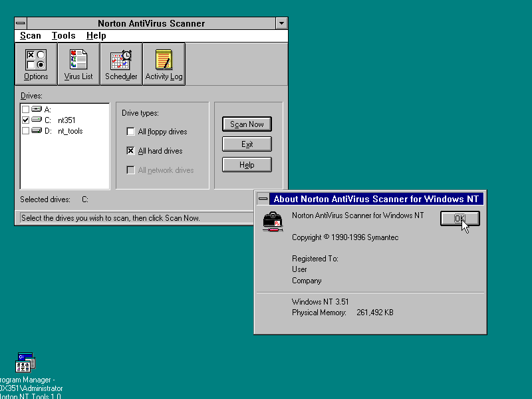532x399 pixels.
Task: Click the 'Windows NT 3.51' text
Action: [320, 302]
